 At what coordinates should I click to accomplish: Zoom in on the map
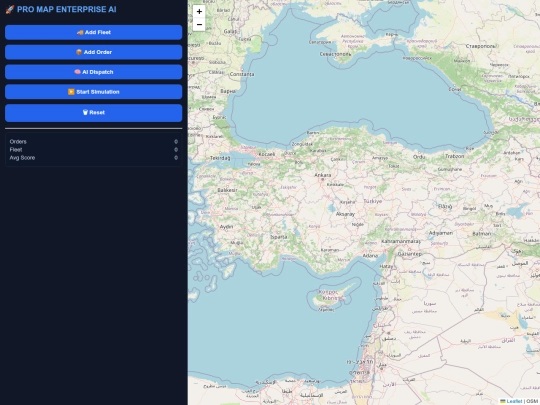coord(199,11)
